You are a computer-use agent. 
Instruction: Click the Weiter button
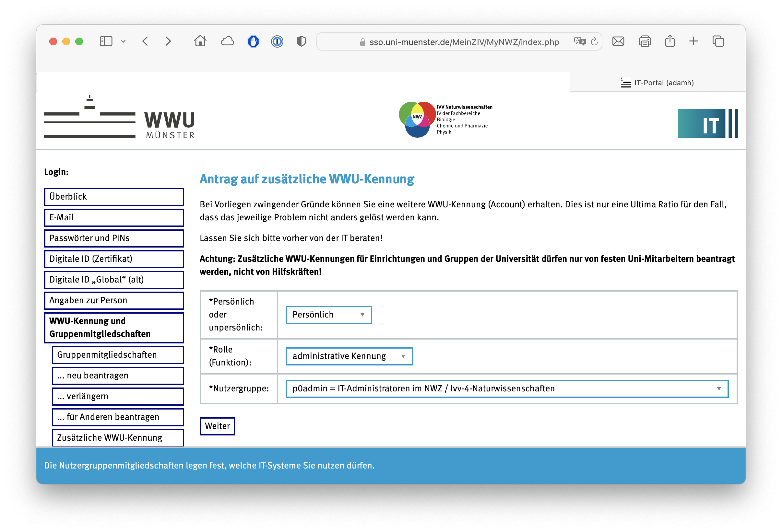click(x=217, y=426)
